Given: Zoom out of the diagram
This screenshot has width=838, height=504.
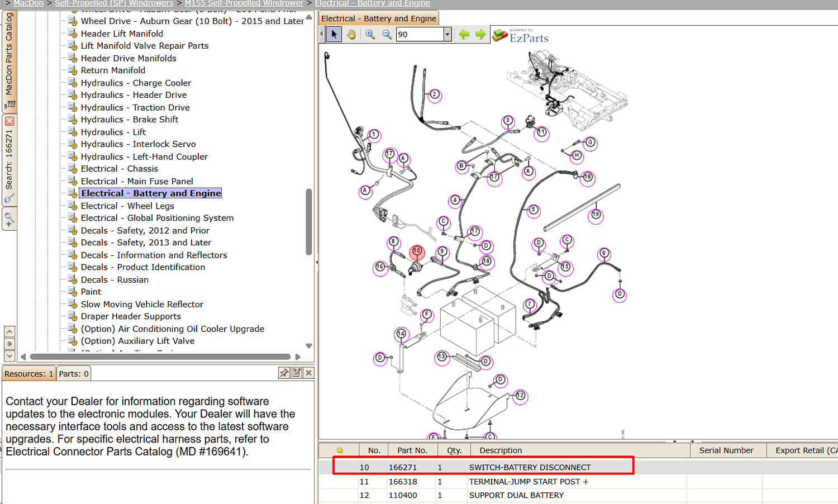Looking at the screenshot, I should (387, 34).
